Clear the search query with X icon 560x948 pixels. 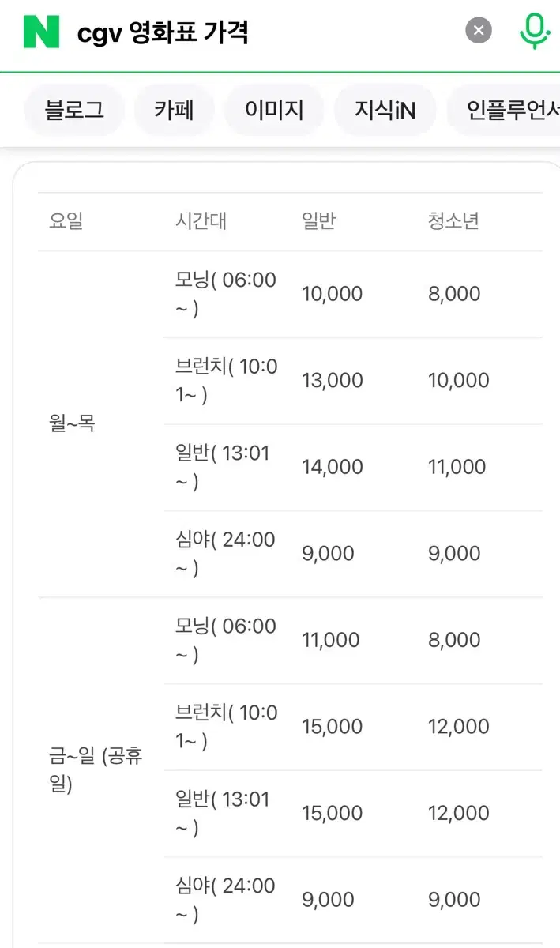click(x=478, y=32)
